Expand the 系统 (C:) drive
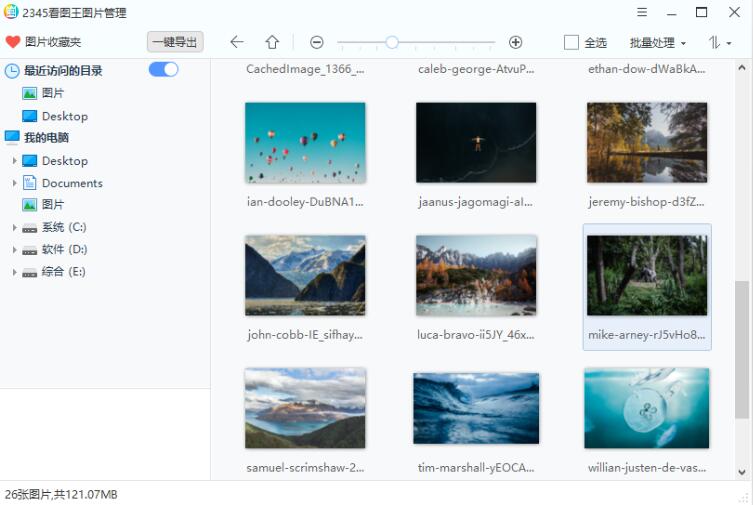 (x=14, y=227)
